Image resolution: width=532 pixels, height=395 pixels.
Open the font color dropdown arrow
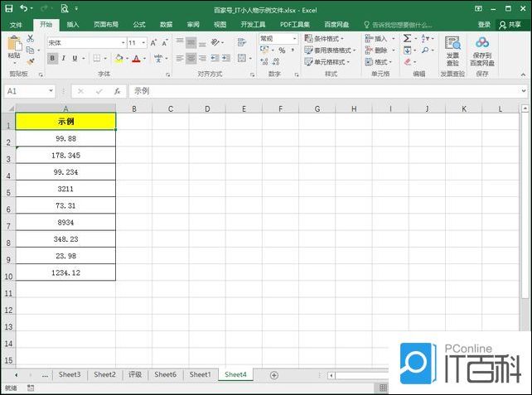pyautogui.click(x=144, y=59)
